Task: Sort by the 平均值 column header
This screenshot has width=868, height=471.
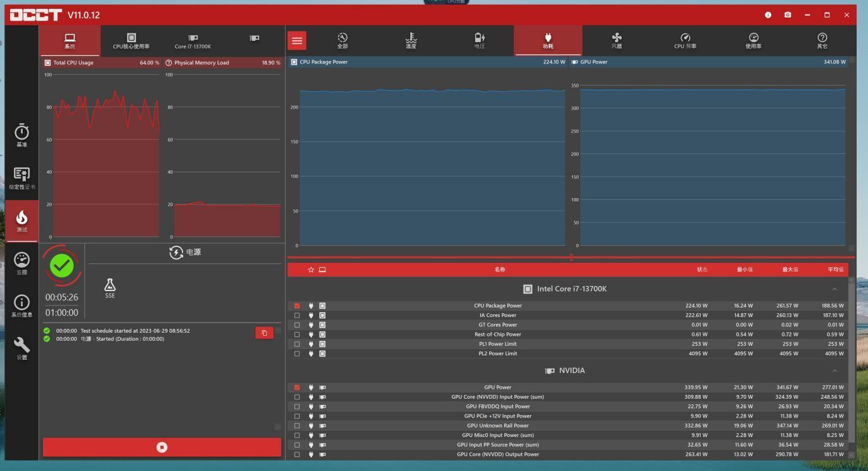Action: coord(835,270)
